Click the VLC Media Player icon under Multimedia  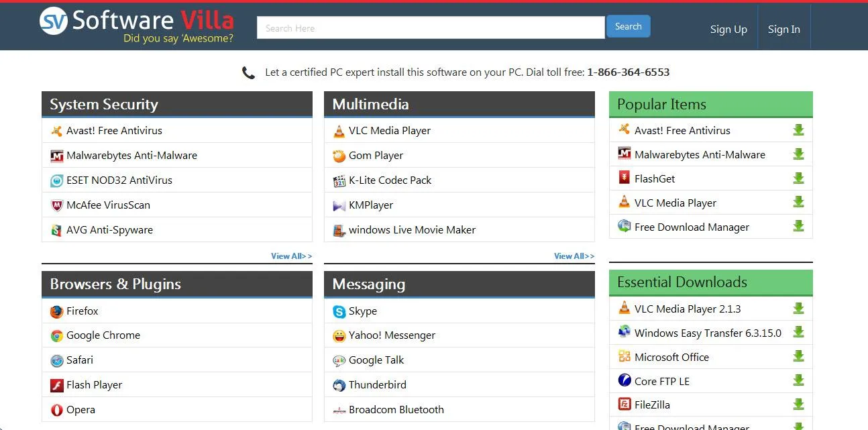pyautogui.click(x=339, y=130)
